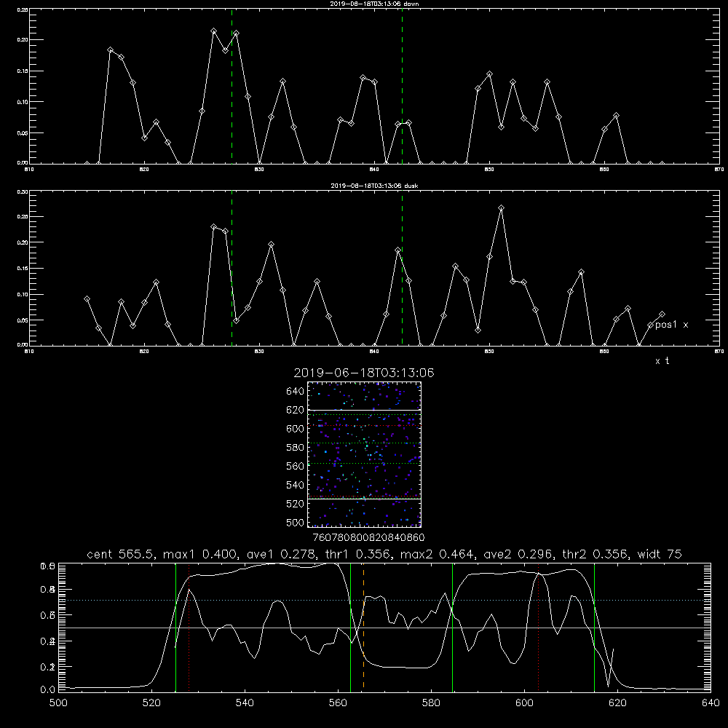Click the '640' x-axis label of bottom plot
Viewport: 728px width, 728px height.
pos(711,703)
